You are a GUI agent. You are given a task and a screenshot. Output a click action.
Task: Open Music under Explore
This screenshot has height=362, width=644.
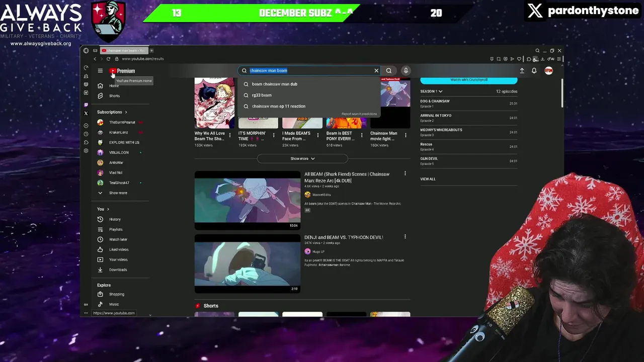(114, 304)
